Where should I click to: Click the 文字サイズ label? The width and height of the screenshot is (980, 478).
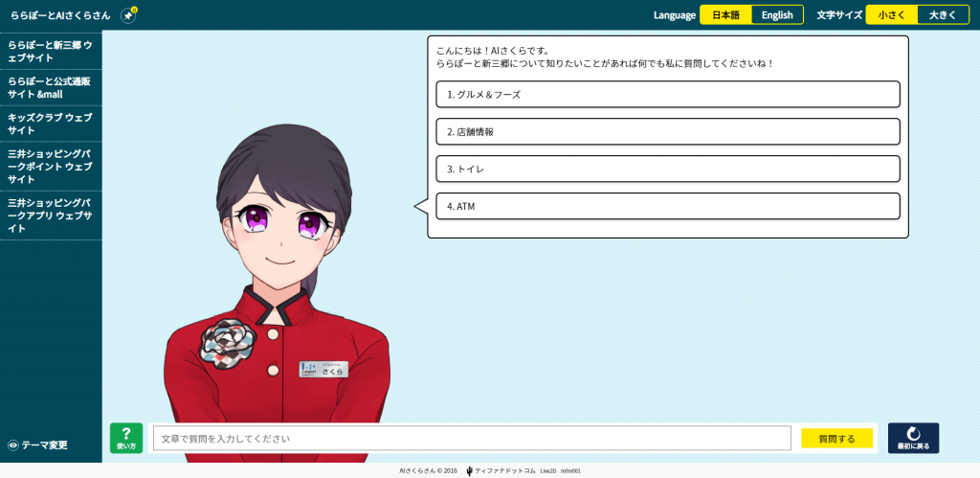(x=839, y=15)
